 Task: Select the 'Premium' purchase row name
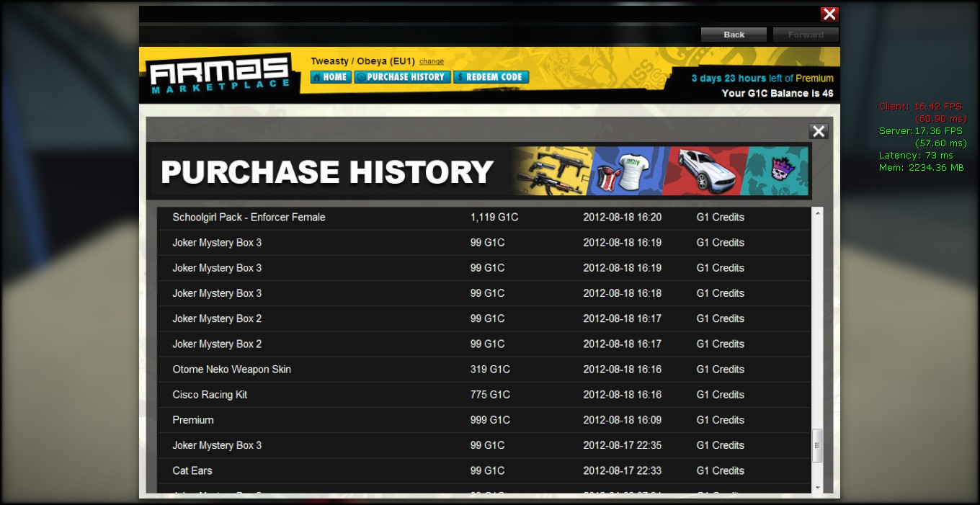[x=193, y=420]
